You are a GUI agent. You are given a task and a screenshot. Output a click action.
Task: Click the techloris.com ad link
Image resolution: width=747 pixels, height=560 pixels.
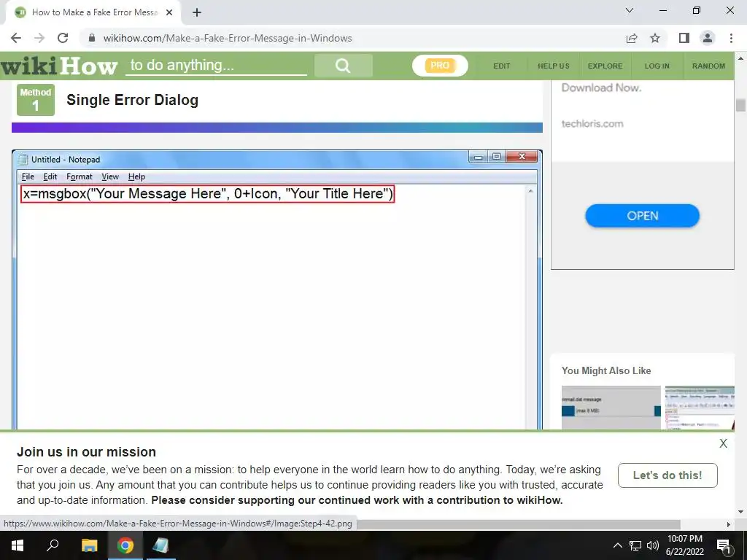point(592,124)
